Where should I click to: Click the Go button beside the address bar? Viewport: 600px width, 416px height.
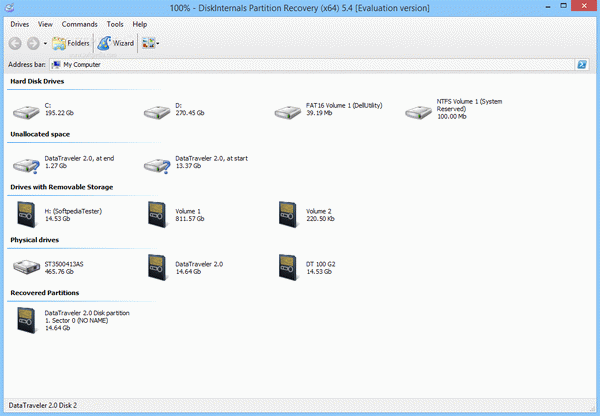(x=582, y=65)
